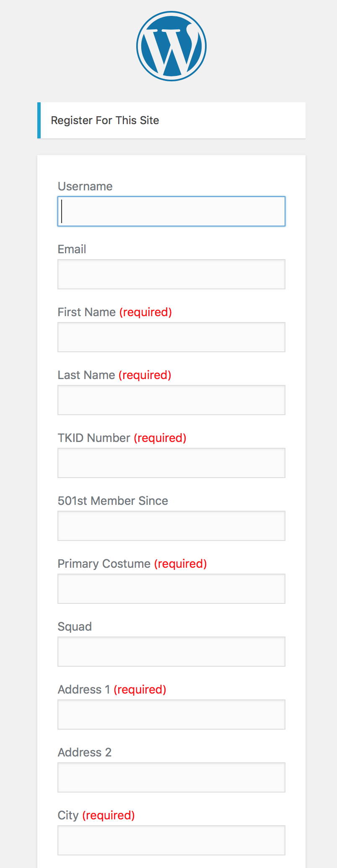337x868 pixels.
Task: Select the Primary Costume input box
Action: tap(171, 589)
